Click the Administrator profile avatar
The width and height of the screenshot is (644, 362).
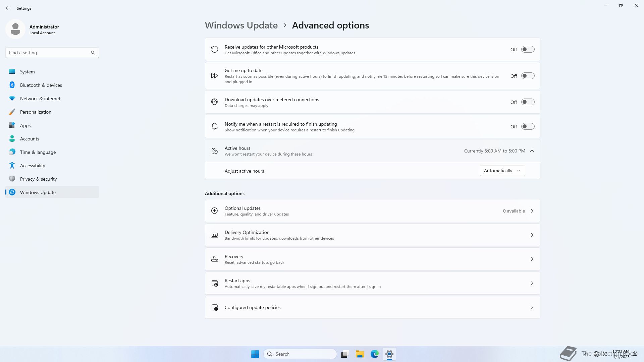15,29
